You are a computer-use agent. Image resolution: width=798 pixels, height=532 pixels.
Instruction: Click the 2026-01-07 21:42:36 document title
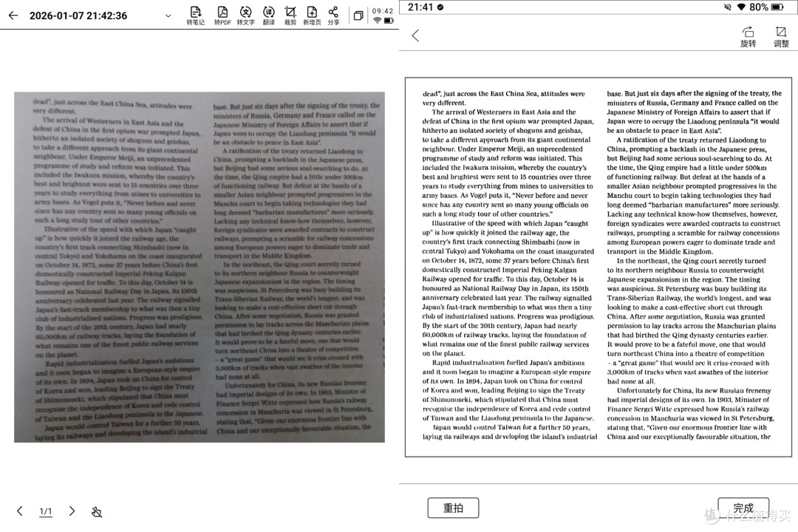(x=78, y=16)
